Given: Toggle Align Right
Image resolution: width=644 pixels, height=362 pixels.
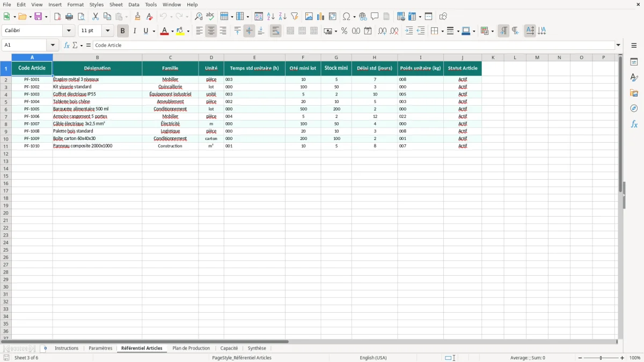Looking at the screenshot, I should click(223, 31).
